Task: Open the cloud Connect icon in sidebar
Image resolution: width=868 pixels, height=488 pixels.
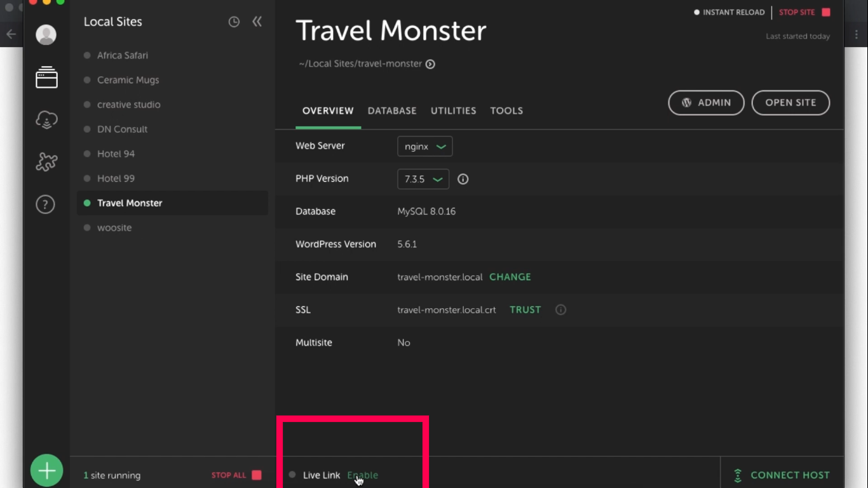Action: click(x=46, y=119)
